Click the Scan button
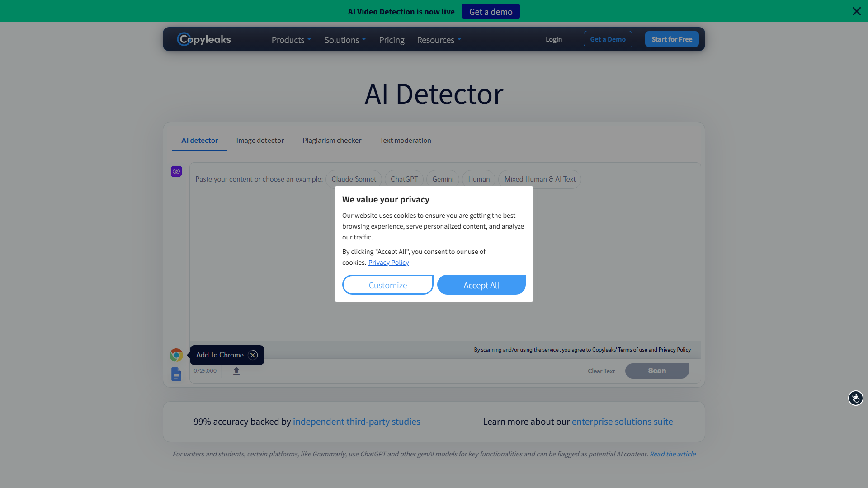 [657, 371]
